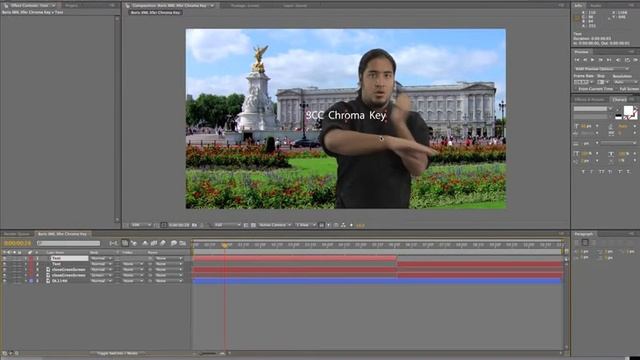Toggle region of interest in the viewer

pyautogui.click(x=246, y=225)
